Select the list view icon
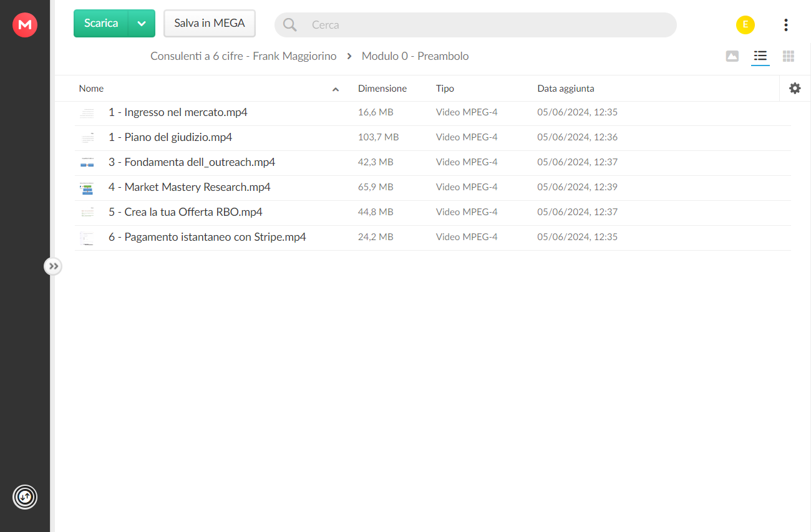The width and height of the screenshot is (811, 532). pos(760,56)
